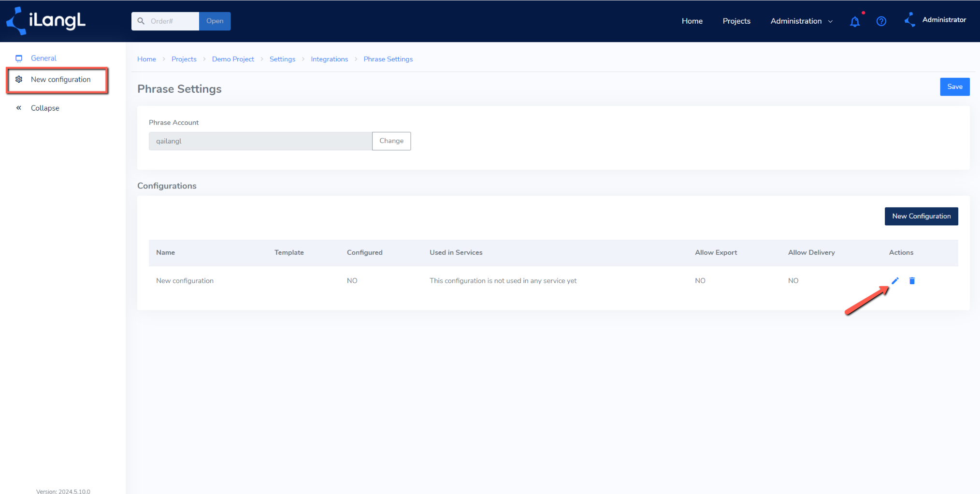Click the Phrase Settings page heading
Image resolution: width=980 pixels, height=494 pixels.
click(x=179, y=89)
